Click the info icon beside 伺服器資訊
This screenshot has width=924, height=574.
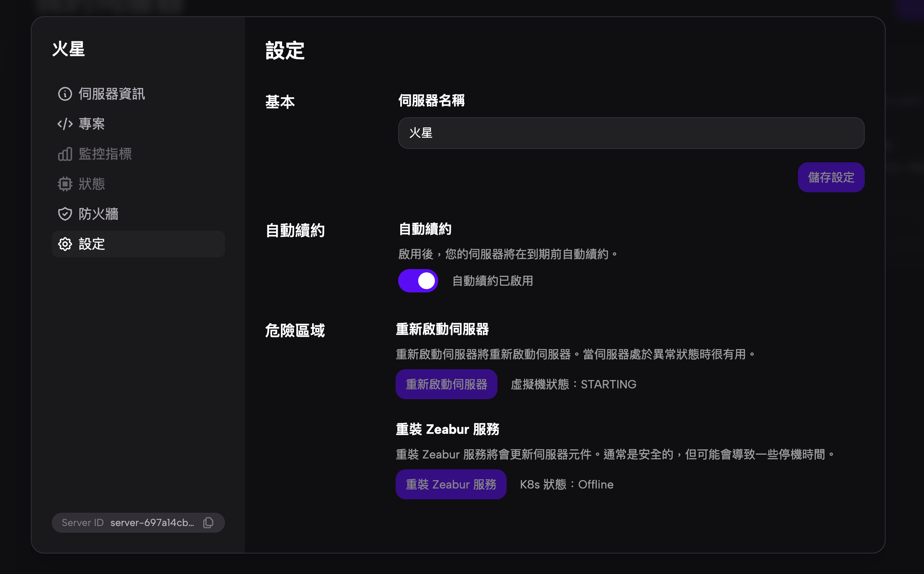coord(65,94)
